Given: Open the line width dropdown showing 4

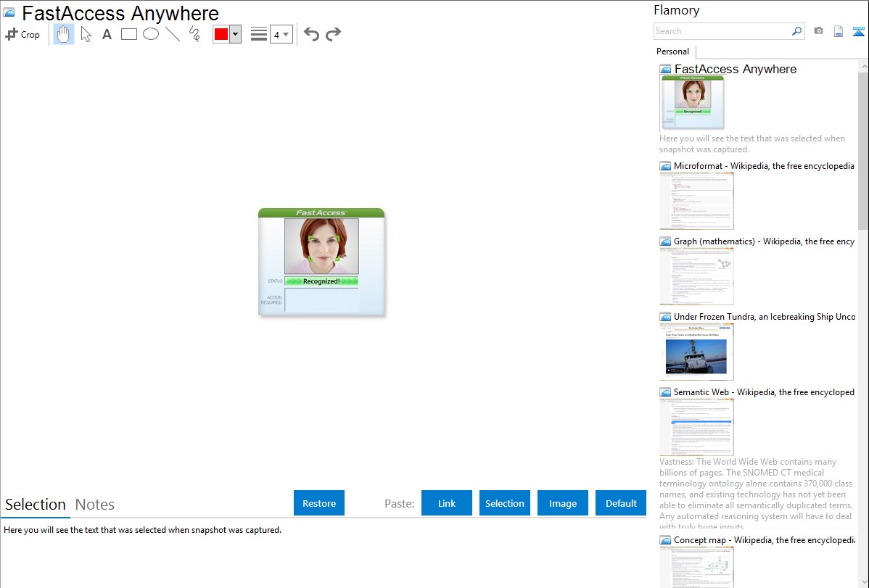Looking at the screenshot, I should click(x=281, y=34).
